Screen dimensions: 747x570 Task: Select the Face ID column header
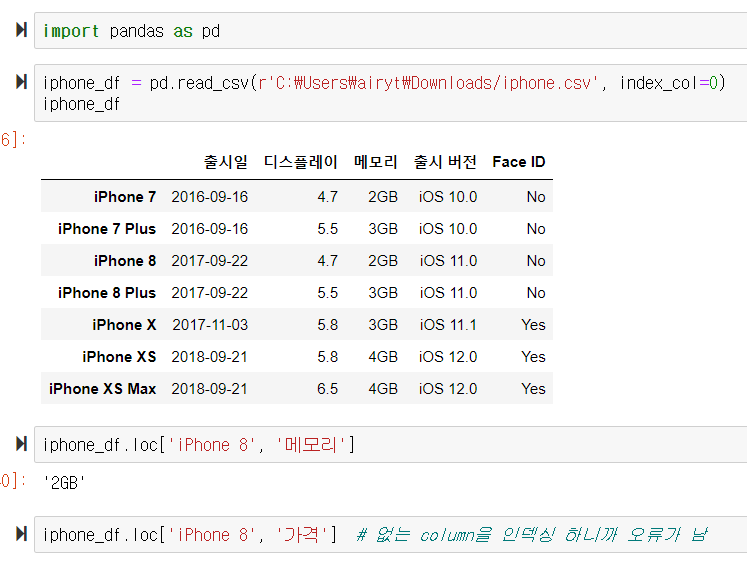click(x=519, y=162)
